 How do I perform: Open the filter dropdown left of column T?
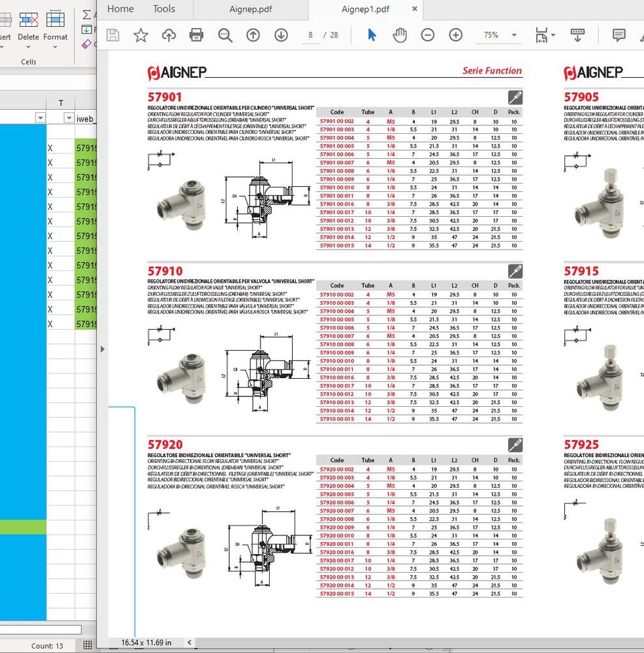click(x=40, y=118)
